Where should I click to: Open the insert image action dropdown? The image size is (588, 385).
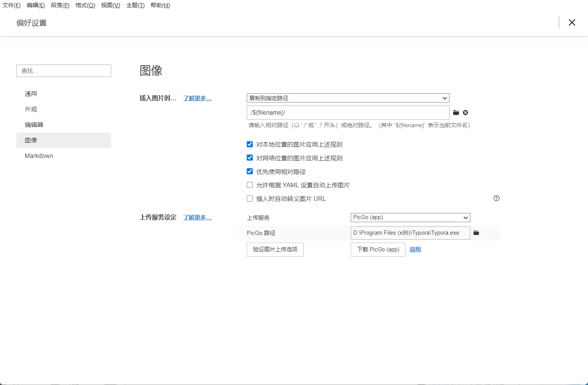click(348, 98)
